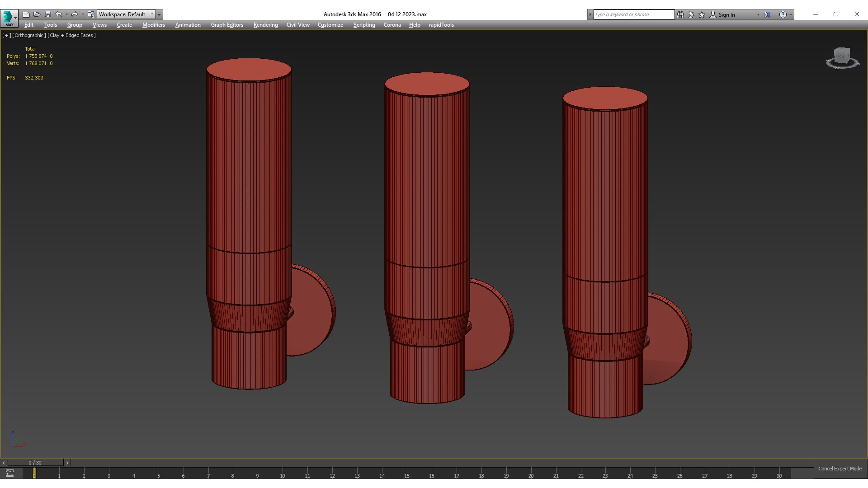Click the Orthographic viewport label
Viewport: 868px width, 488px height.
(x=29, y=35)
